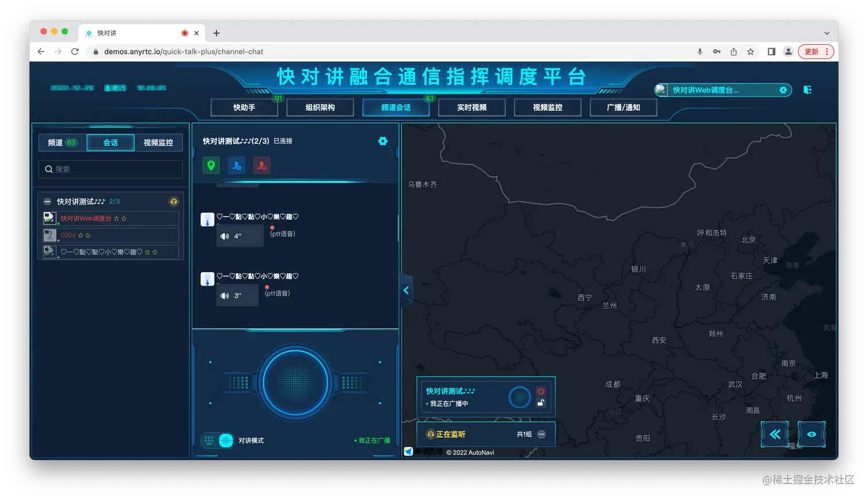Viewport: 868px width, 499px height.
Task: Click the double-left arrow map button
Action: 775,434
